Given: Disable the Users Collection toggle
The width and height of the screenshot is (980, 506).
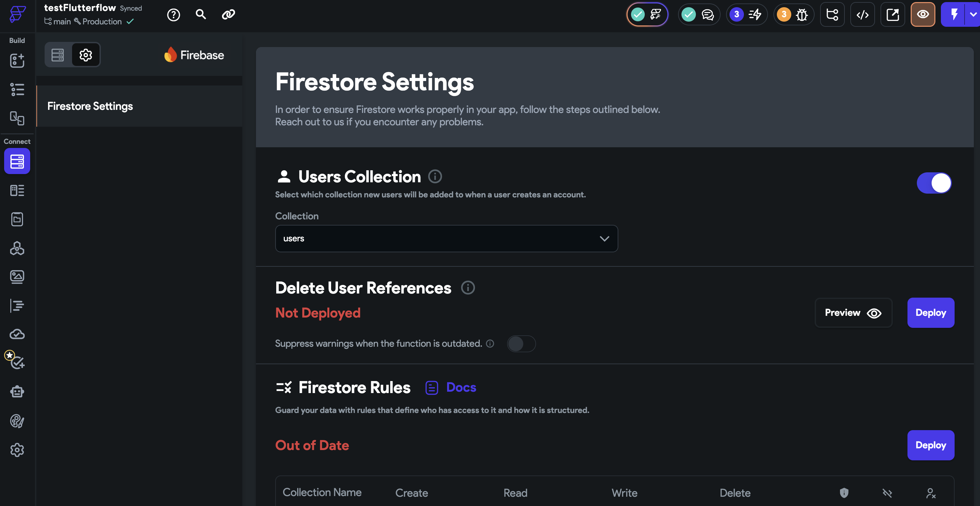Looking at the screenshot, I should point(934,183).
